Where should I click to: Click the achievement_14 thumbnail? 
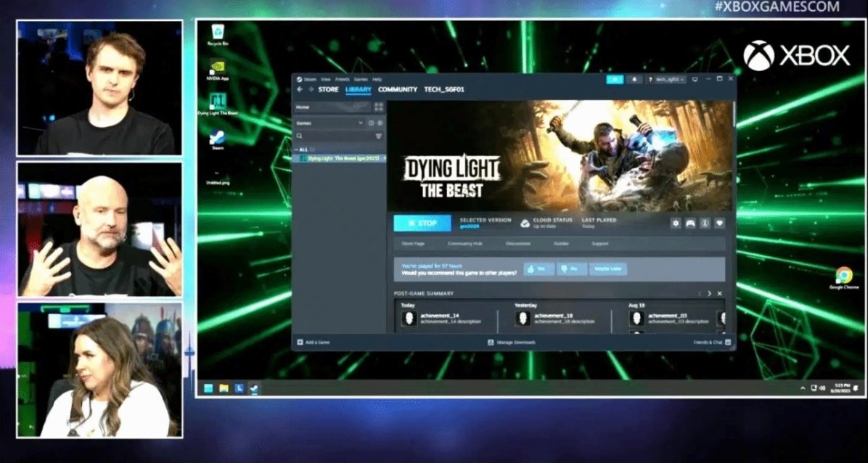pos(409,319)
